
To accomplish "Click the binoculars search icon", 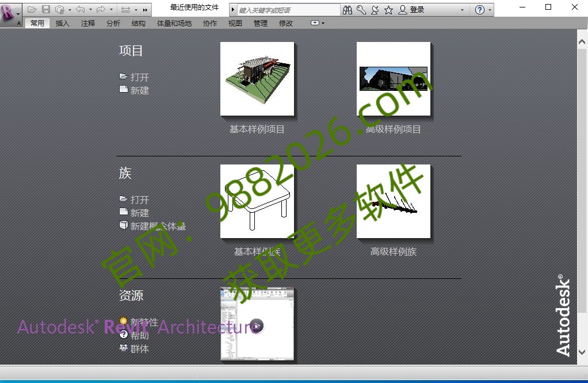I will click(x=348, y=10).
